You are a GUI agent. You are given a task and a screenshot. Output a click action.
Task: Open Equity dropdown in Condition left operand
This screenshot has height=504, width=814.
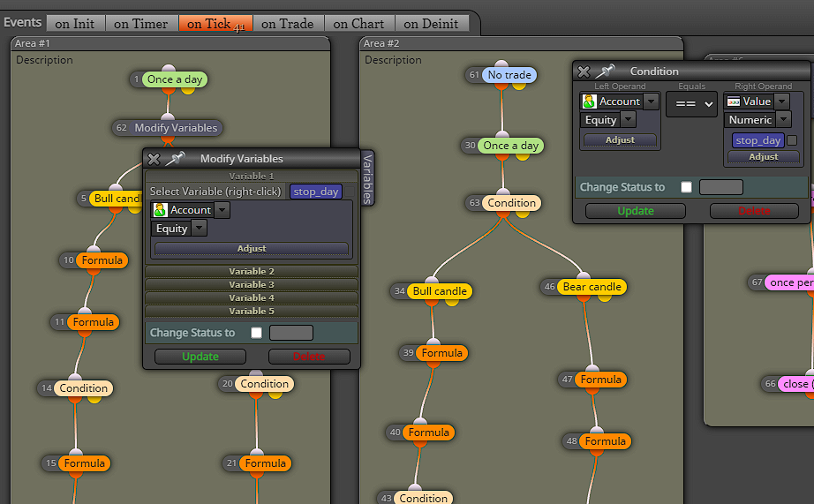[x=628, y=120]
